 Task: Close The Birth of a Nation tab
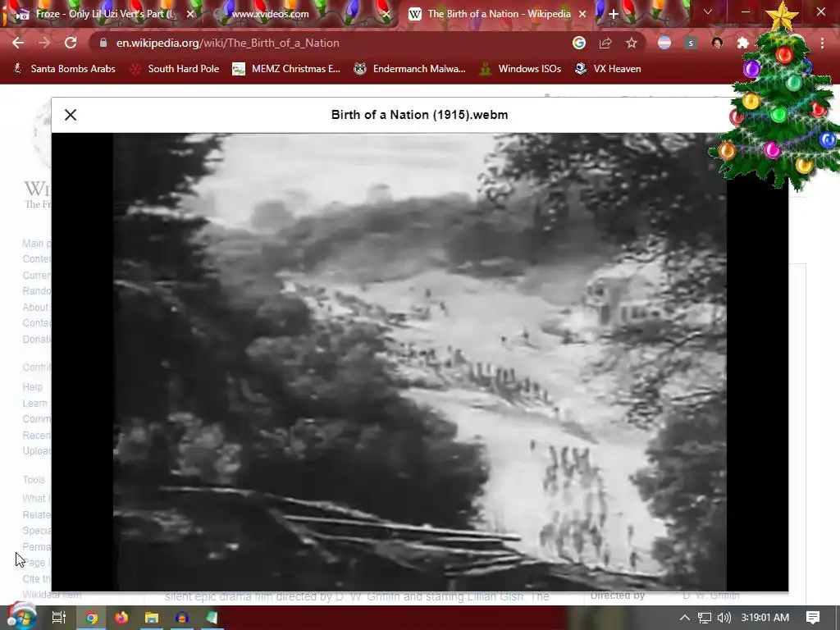coord(582,14)
